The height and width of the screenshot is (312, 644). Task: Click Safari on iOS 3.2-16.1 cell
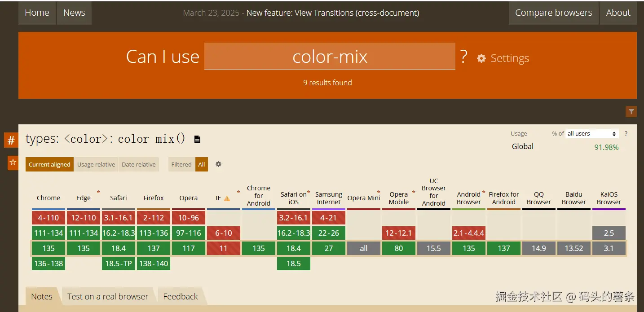[x=294, y=218]
